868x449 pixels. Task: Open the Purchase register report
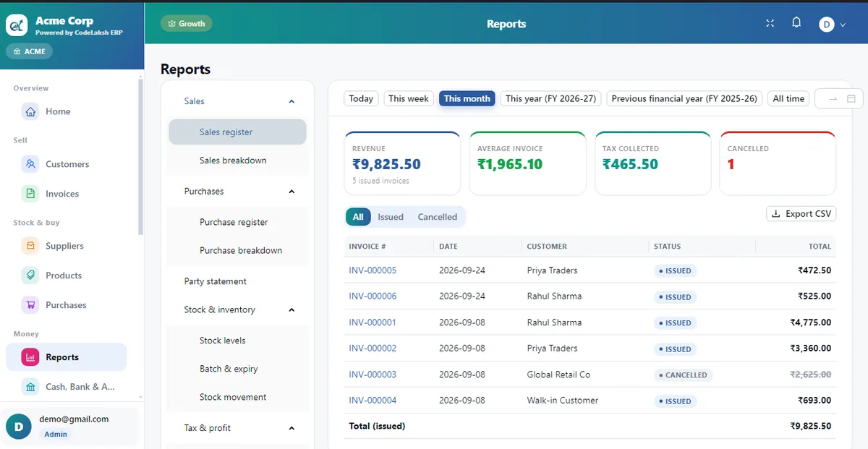coord(237,222)
